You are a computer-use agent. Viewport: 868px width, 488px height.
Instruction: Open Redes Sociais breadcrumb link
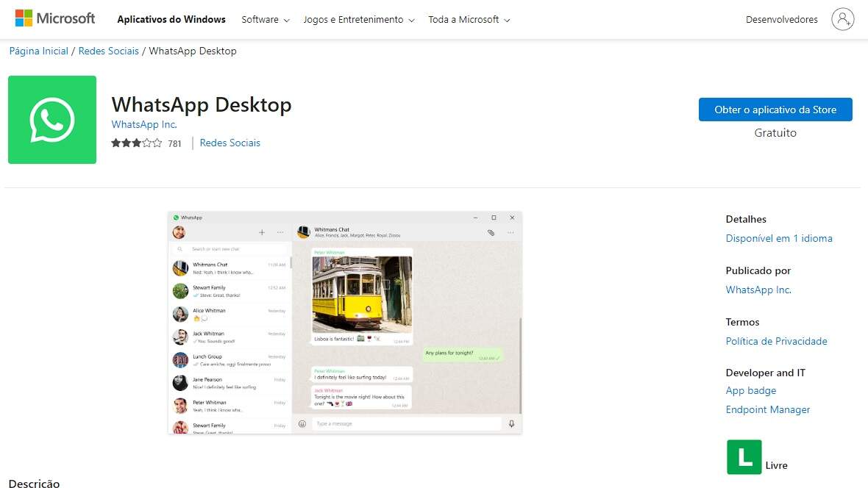click(x=109, y=51)
